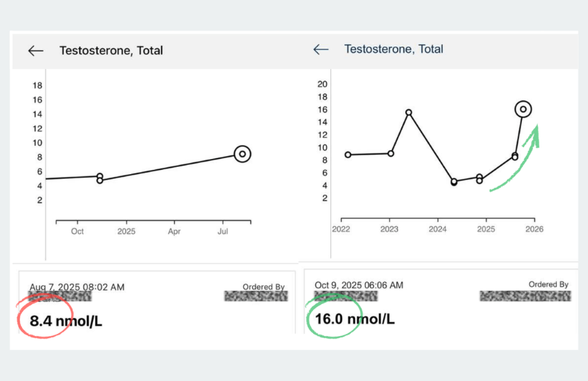Image resolution: width=588 pixels, height=381 pixels.
Task: Click the early 2023 data point near 9
Action: (391, 153)
